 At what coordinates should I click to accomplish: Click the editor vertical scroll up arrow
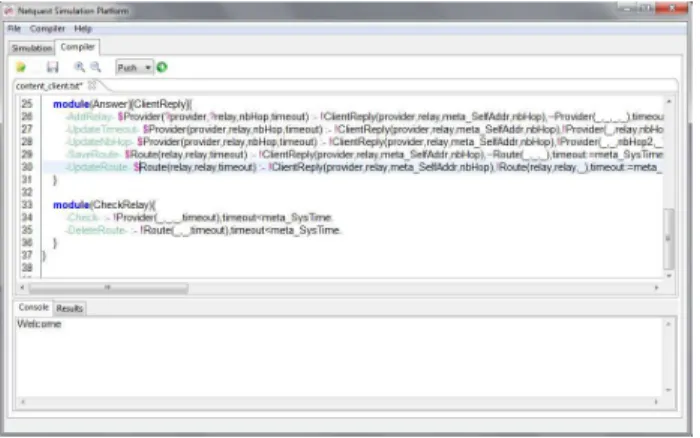[669, 102]
